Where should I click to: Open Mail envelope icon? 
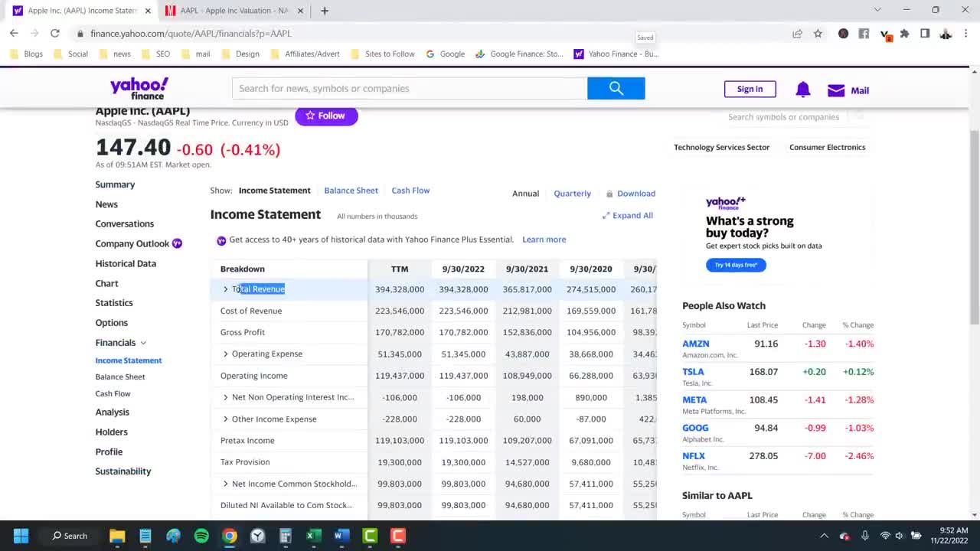click(836, 90)
